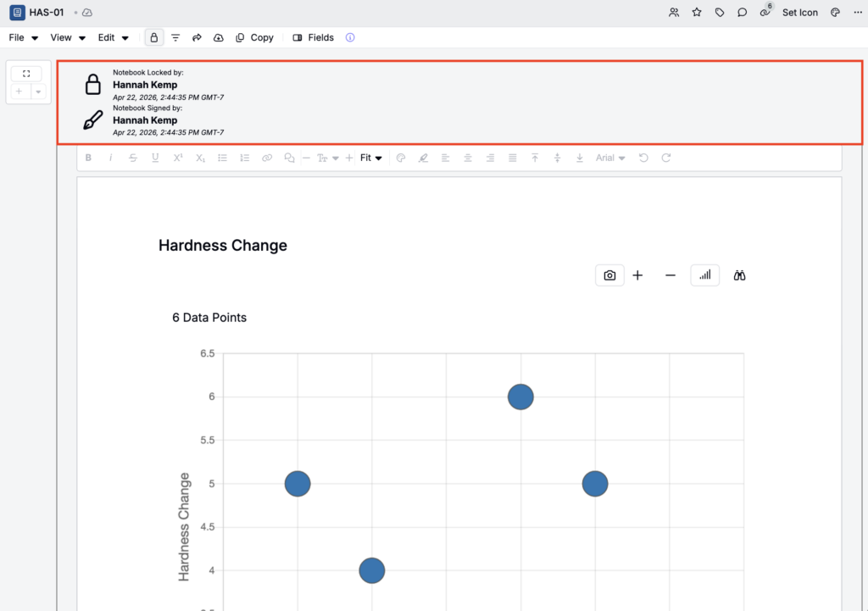Open the Fit zoom dropdown
868x611 pixels.
pyautogui.click(x=370, y=158)
